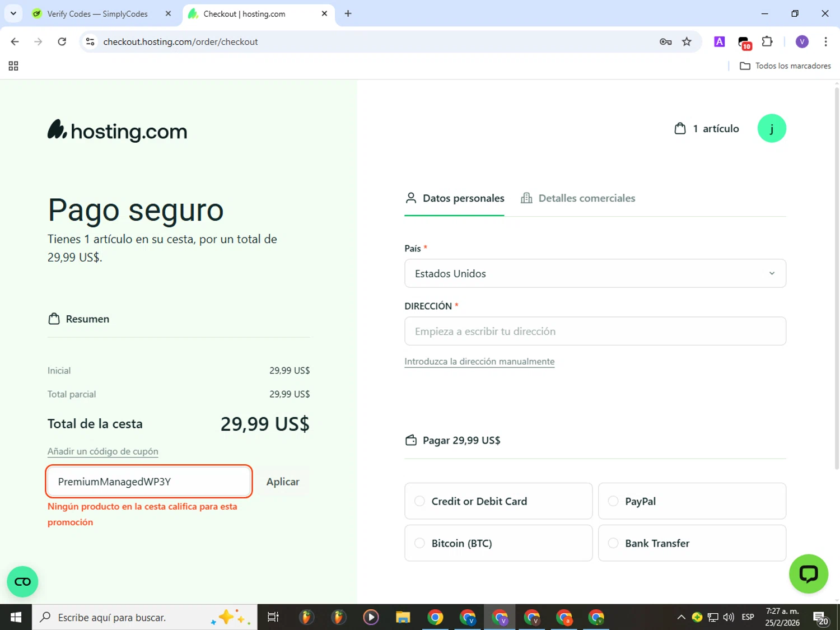Image resolution: width=840 pixels, height=630 pixels.
Task: Switch to the Datos personales tab
Action: pos(454,198)
